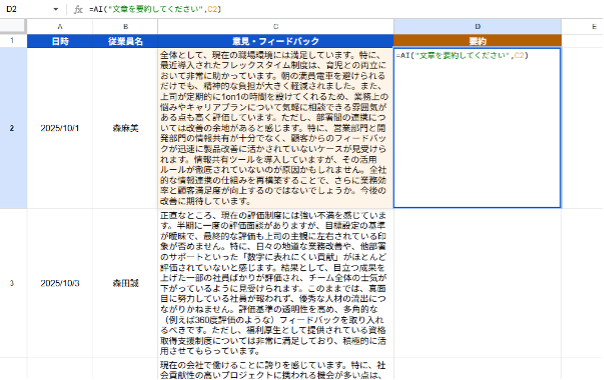Screen dimensions: 604x380
Task: Click the fx function icon
Action: [78, 9]
